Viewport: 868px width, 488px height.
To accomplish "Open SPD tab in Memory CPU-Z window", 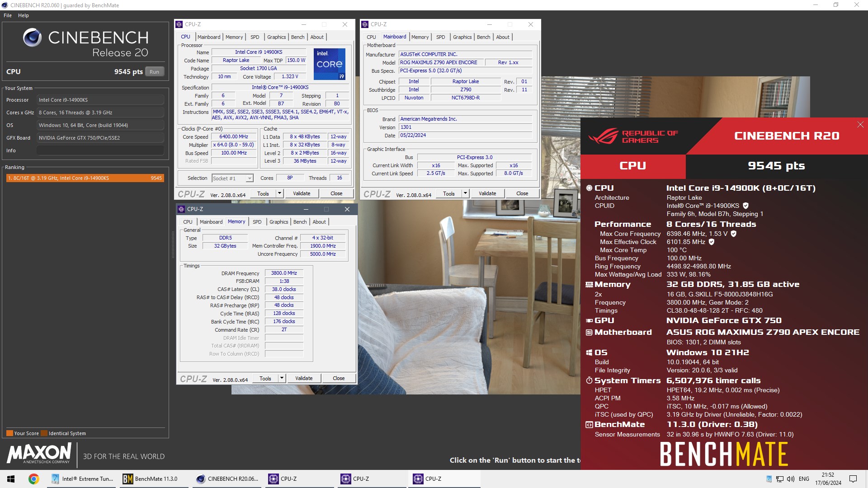I will coord(257,222).
